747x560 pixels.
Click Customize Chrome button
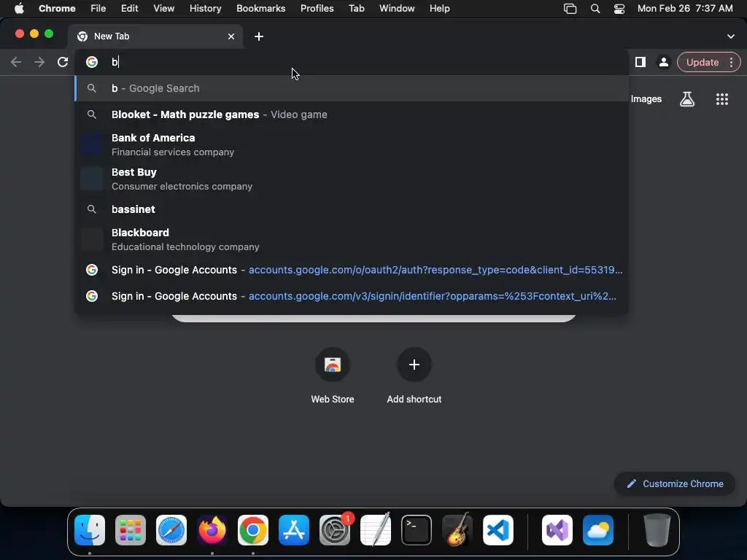point(675,484)
